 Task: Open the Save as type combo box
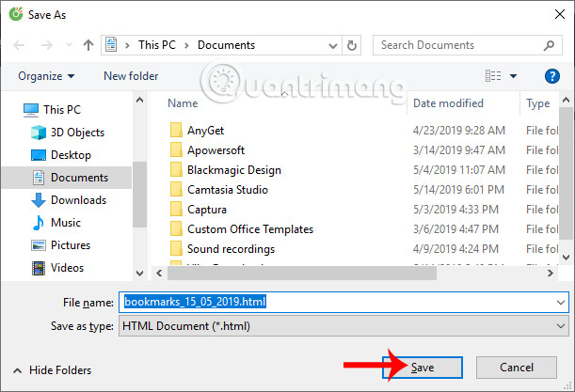click(x=343, y=326)
